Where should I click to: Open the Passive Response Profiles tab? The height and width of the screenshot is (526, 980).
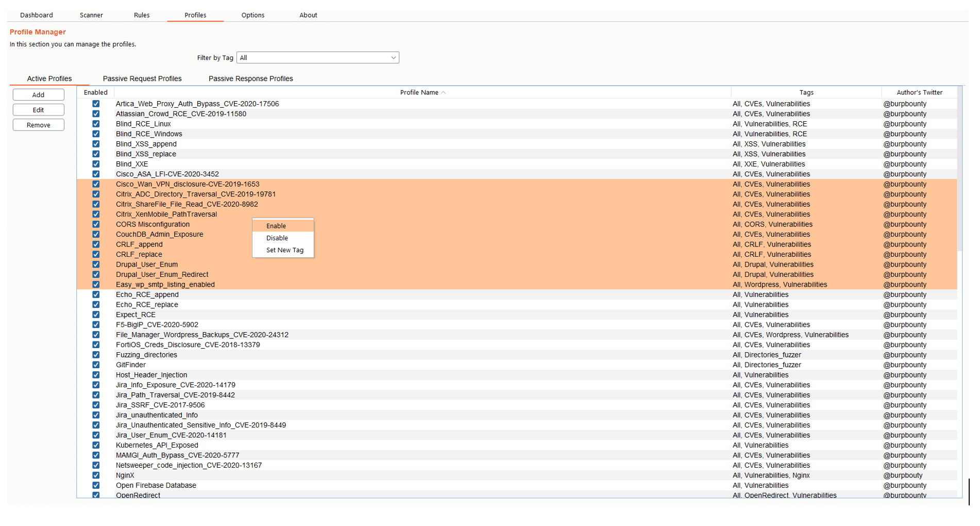[x=250, y=78]
